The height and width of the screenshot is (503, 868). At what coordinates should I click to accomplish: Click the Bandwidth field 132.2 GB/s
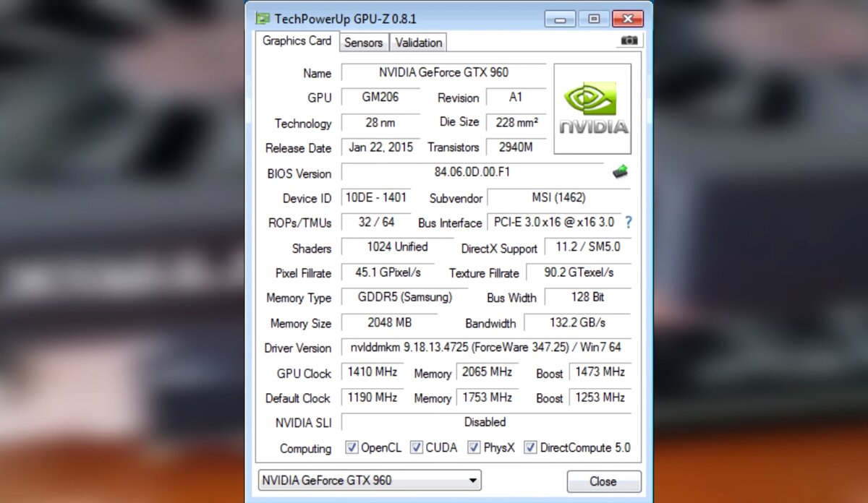577,322
